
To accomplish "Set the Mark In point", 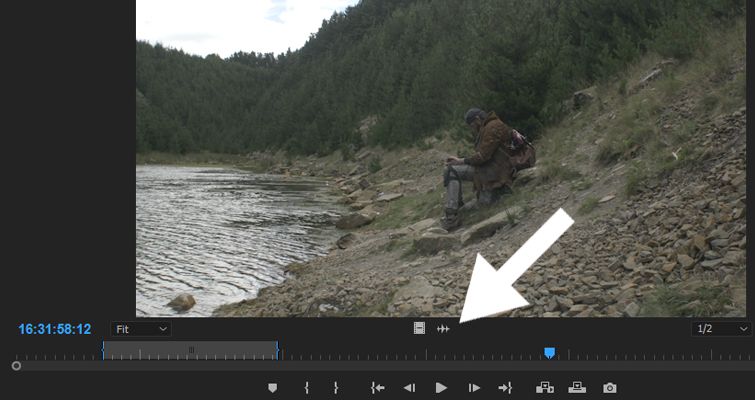I will coord(306,388).
